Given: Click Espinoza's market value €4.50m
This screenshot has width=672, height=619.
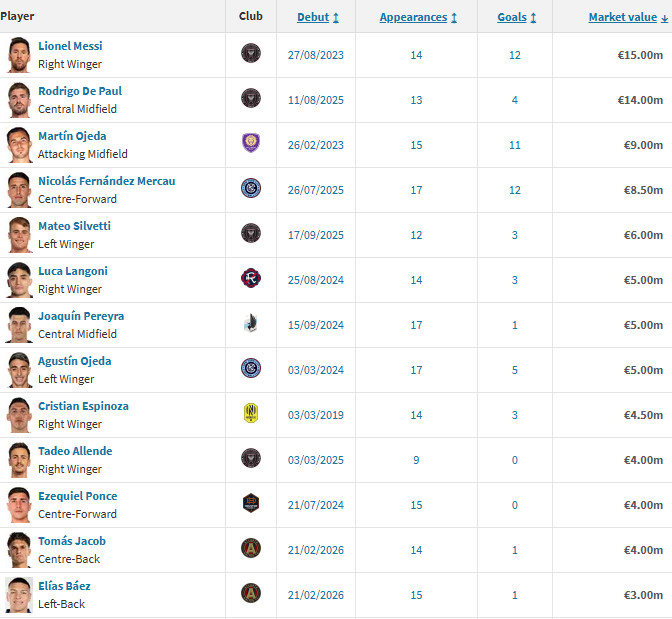Looking at the screenshot, I should coord(643,415).
